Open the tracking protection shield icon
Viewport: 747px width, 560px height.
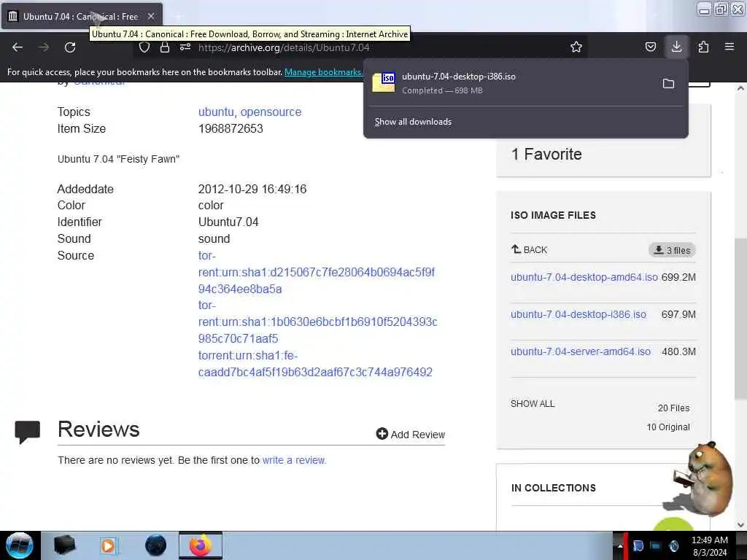[144, 47]
